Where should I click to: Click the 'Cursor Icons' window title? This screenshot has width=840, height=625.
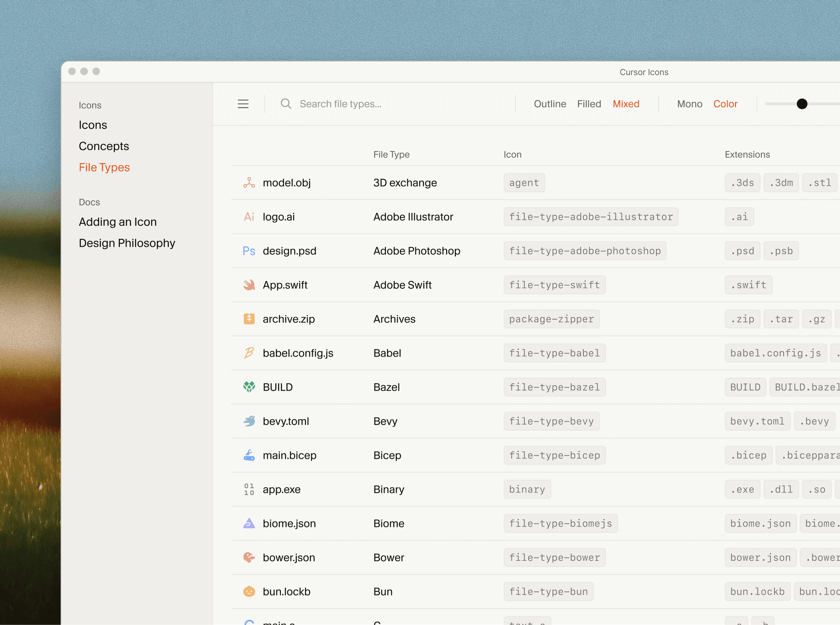(x=644, y=72)
